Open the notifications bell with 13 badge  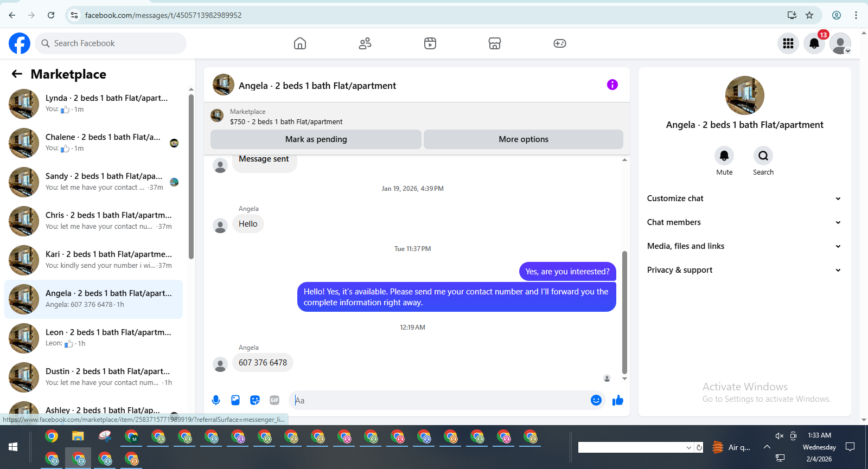point(814,43)
